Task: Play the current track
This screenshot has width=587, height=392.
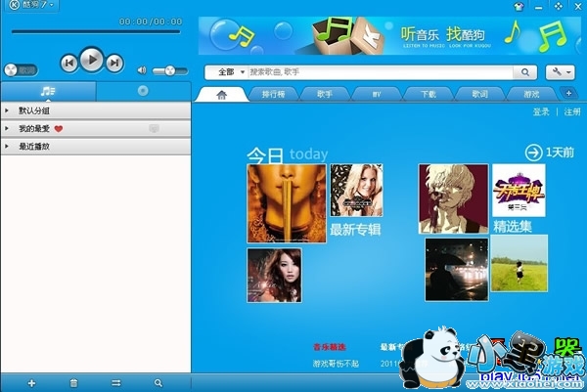Action: [x=92, y=60]
